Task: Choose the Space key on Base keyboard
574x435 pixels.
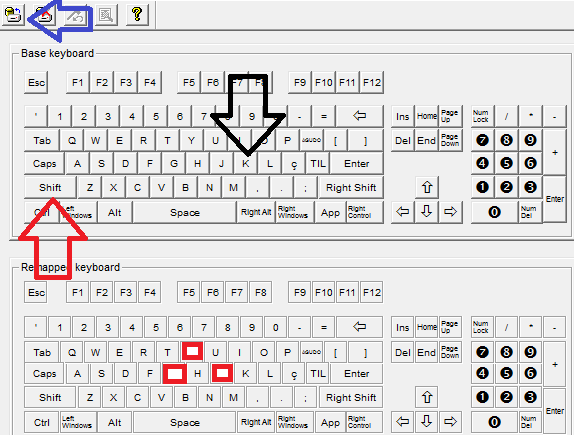Action: (185, 212)
